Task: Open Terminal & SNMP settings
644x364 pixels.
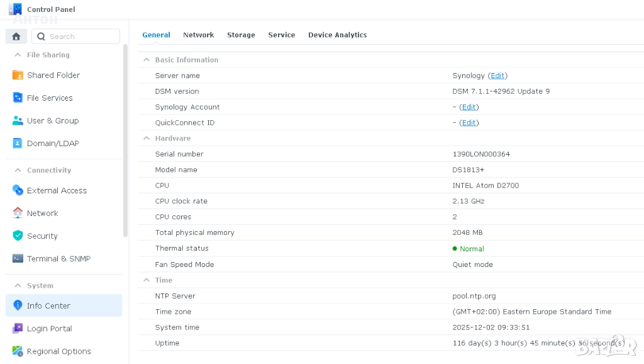Action: [58, 258]
